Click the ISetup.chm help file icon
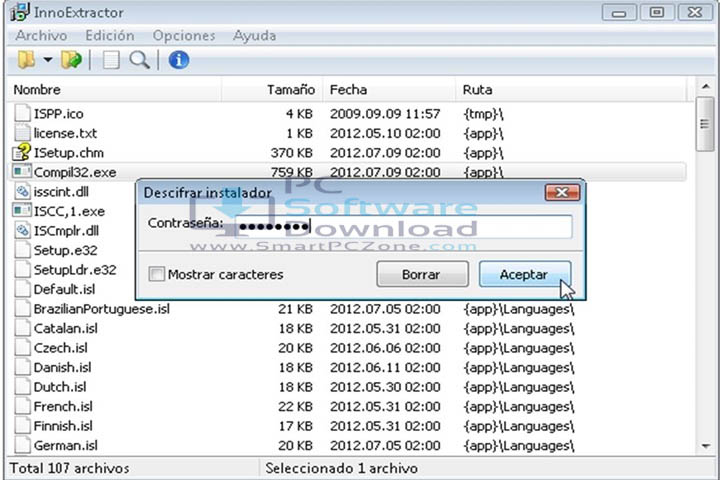Image resolution: width=720 pixels, height=480 pixels. [22, 152]
